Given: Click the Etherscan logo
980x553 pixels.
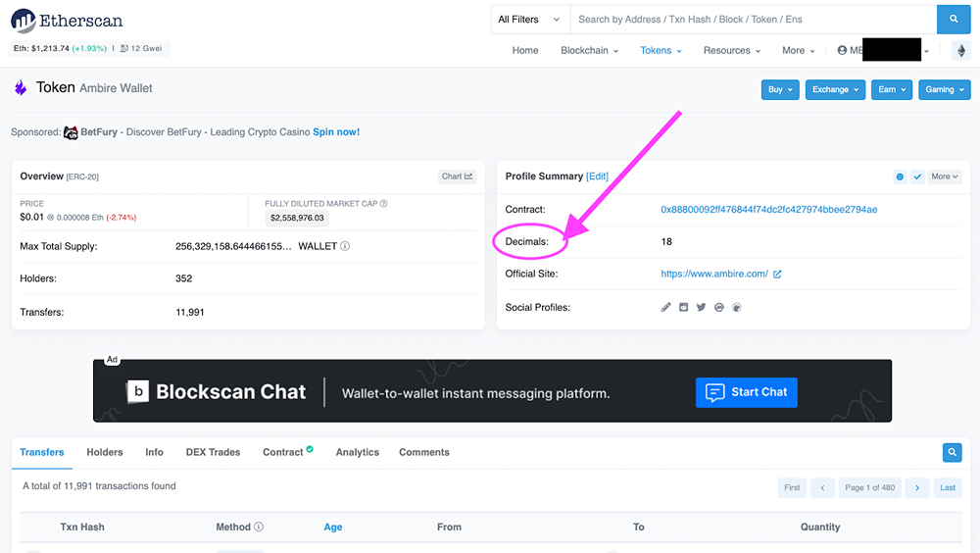Looking at the screenshot, I should pos(67,21).
